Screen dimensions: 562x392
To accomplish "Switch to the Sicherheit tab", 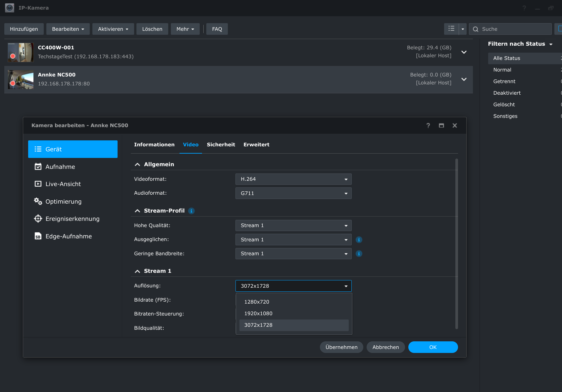I will (x=221, y=145).
